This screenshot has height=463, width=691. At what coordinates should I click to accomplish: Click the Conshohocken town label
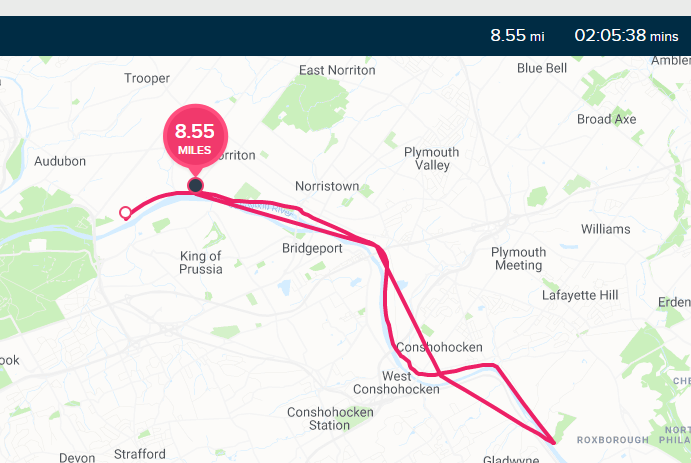tap(439, 347)
